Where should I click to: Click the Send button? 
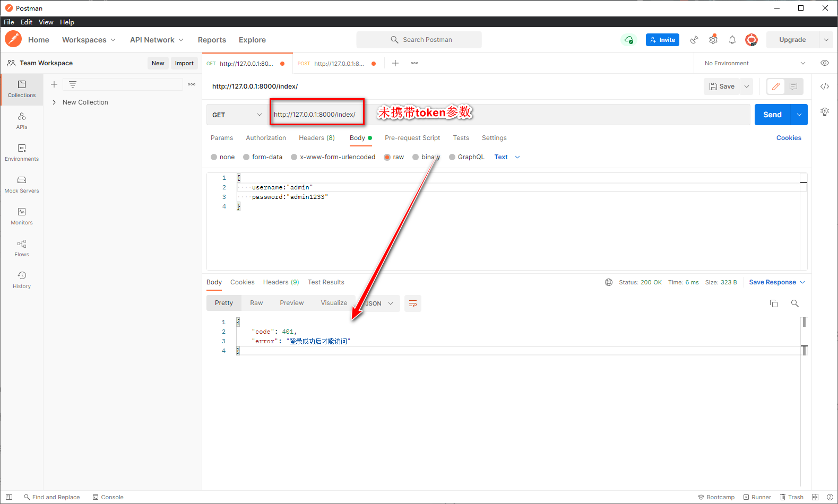point(773,115)
